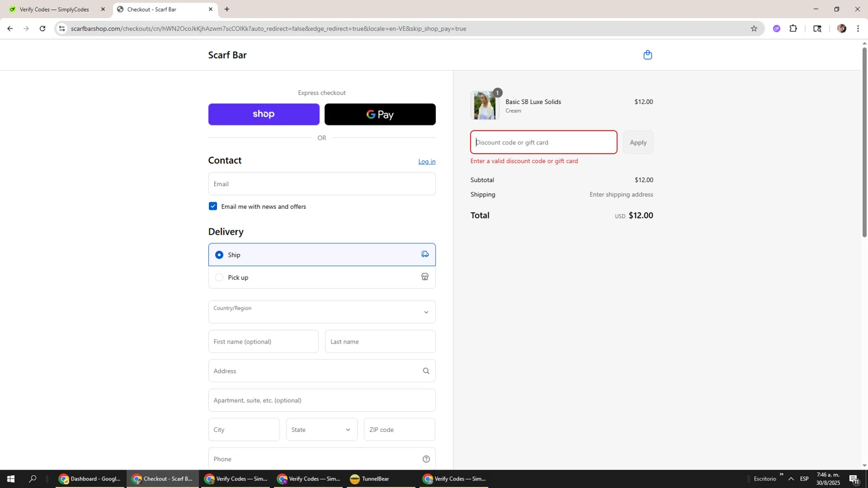Bookmark this page with star icon
Viewport: 868px width, 488px height.
tap(753, 28)
